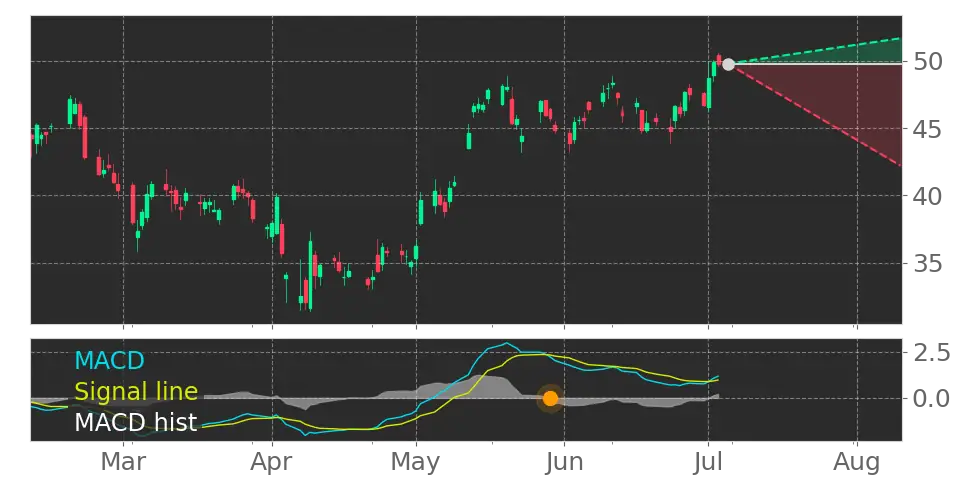Click the Apr date axis label
972x486 pixels.
click(x=272, y=464)
